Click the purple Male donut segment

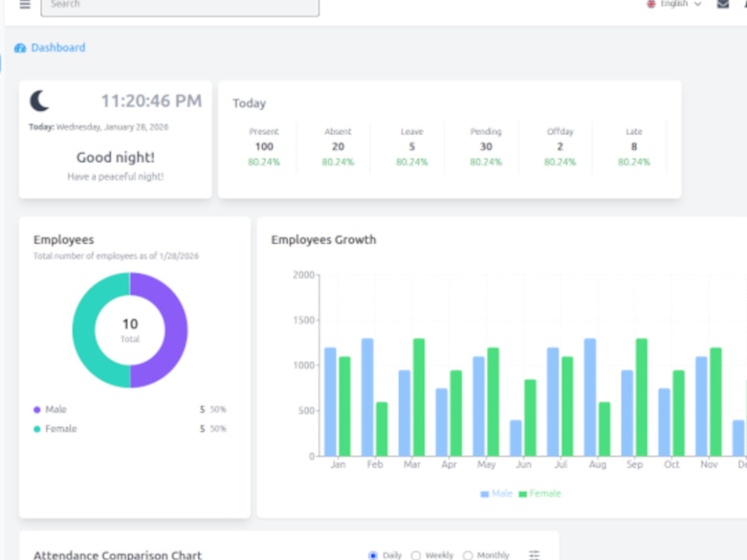(176, 330)
